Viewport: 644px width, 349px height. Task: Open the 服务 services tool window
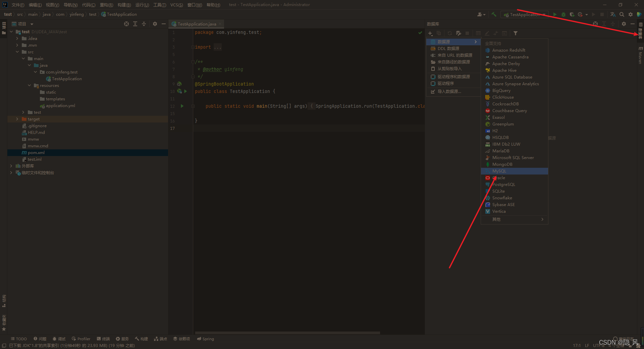tap(122, 339)
